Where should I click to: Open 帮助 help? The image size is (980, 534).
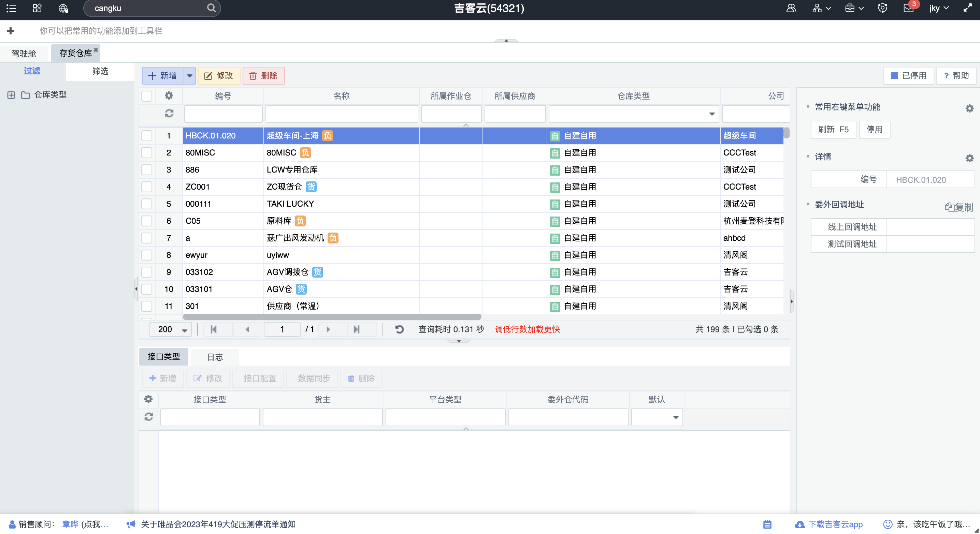tap(956, 76)
